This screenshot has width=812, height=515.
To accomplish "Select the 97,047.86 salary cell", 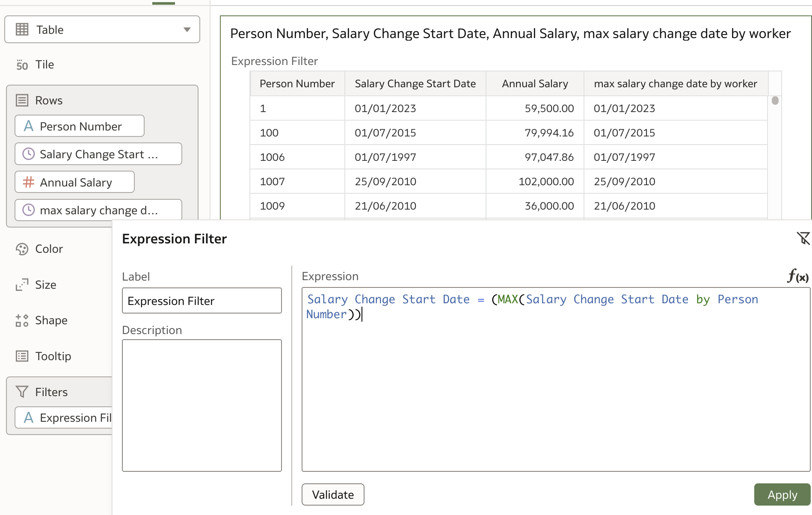I will pos(535,157).
